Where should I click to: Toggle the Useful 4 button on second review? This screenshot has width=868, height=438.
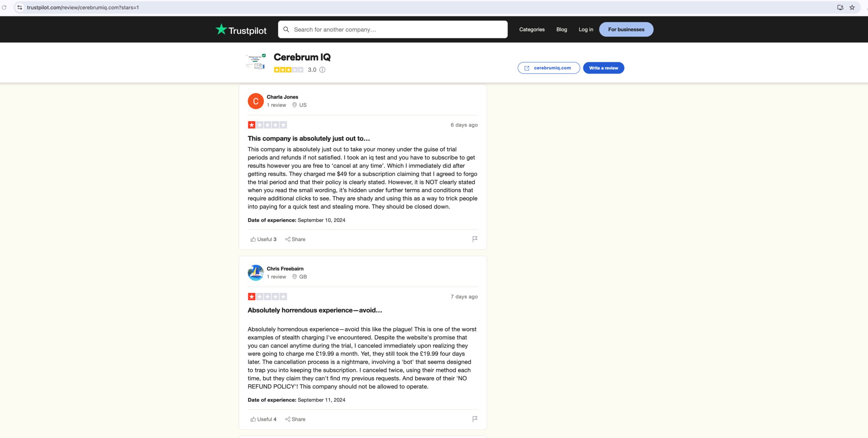pos(263,419)
